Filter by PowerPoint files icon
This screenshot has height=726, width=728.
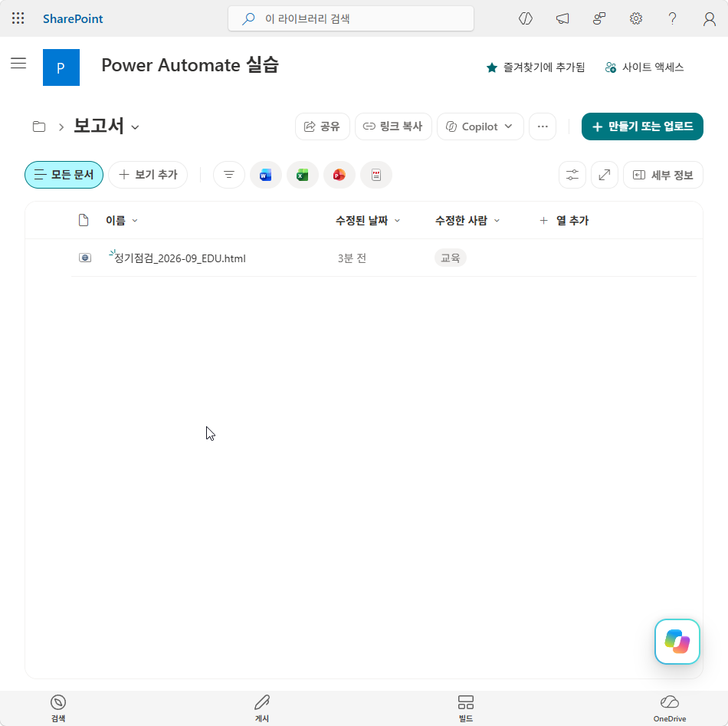coord(339,175)
